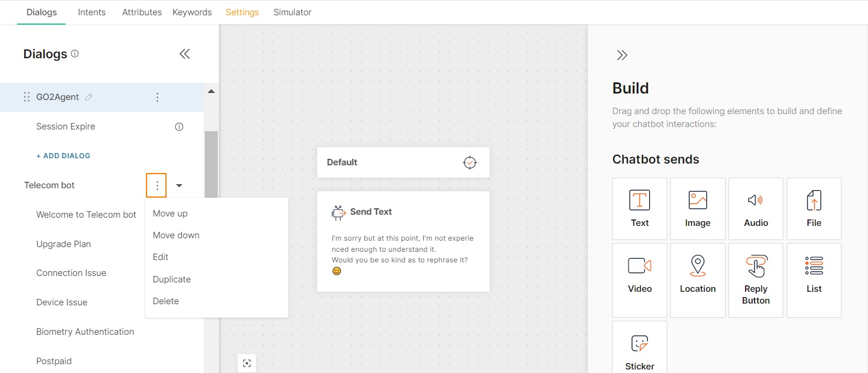Collapse the Dialogs side panel
Viewport: 868px width, 373px height.
185,54
